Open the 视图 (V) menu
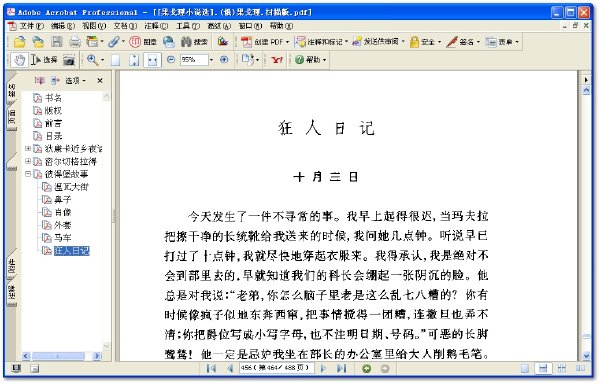The height and width of the screenshot is (384, 600). (94, 26)
